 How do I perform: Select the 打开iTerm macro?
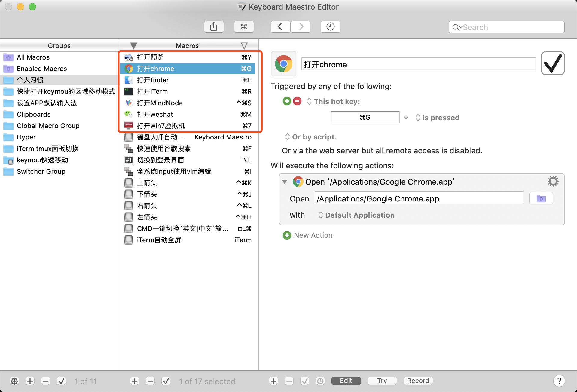pyautogui.click(x=152, y=91)
